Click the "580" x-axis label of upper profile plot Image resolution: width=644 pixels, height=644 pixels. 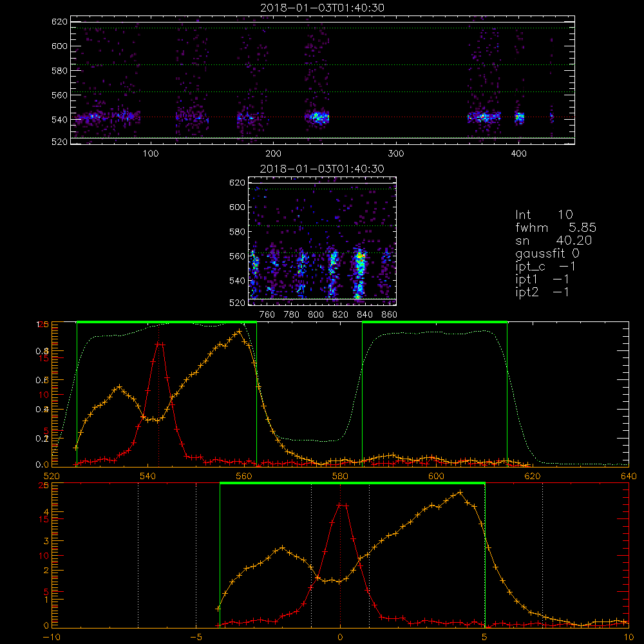click(340, 476)
